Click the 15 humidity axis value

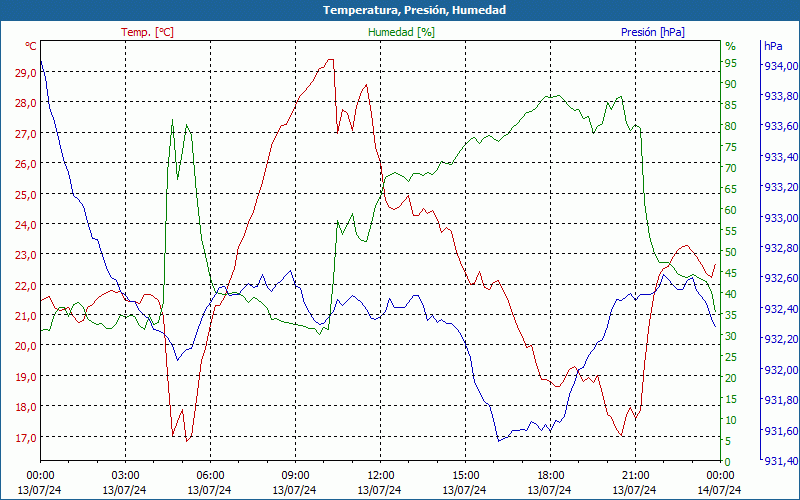pos(731,399)
